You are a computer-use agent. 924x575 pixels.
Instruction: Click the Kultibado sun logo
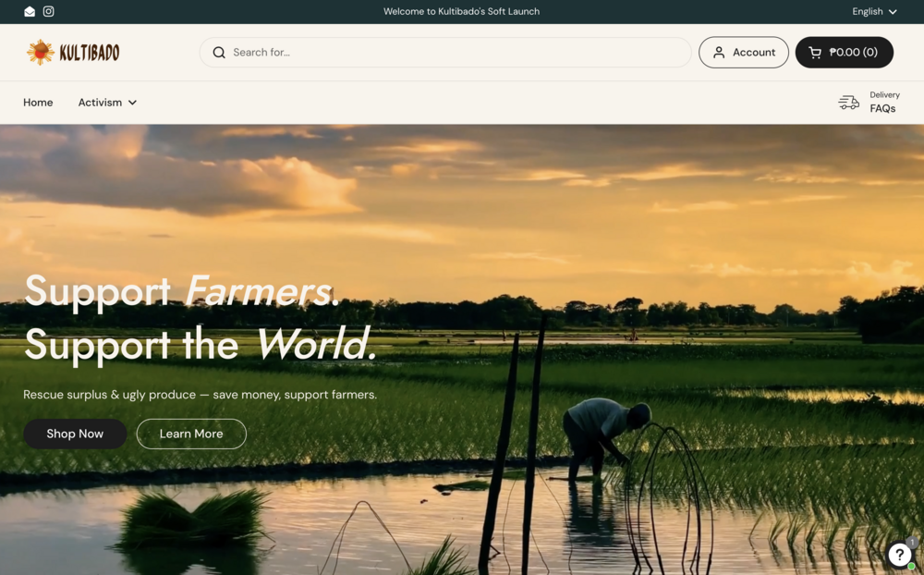click(41, 52)
